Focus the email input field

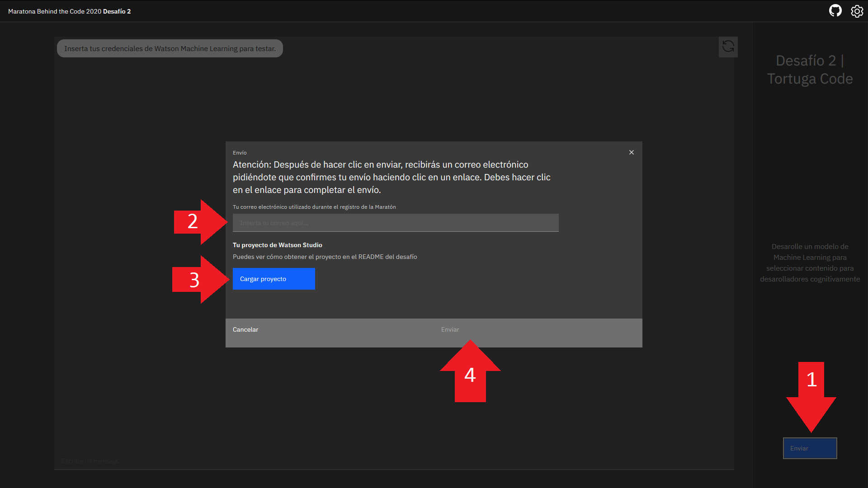pos(396,223)
